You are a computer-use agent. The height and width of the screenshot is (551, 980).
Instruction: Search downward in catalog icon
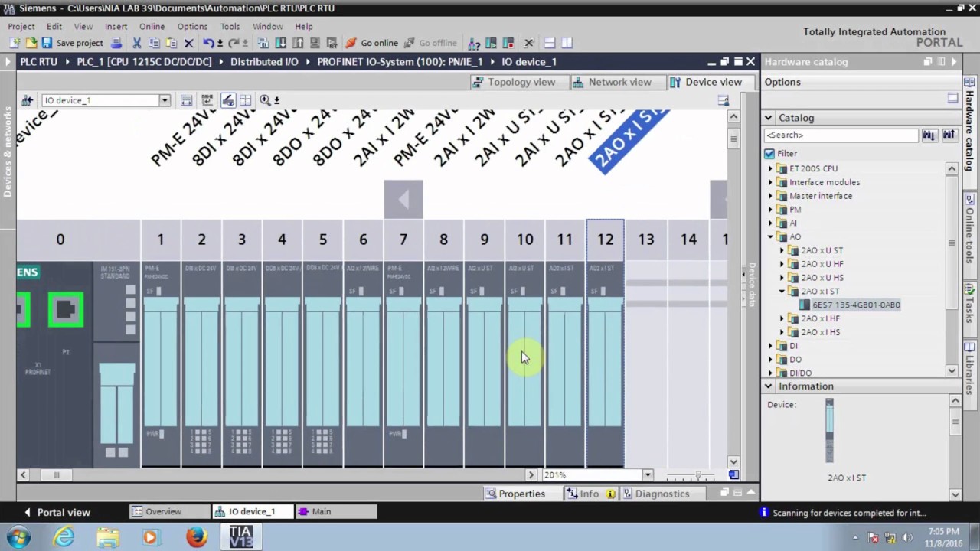coord(929,135)
